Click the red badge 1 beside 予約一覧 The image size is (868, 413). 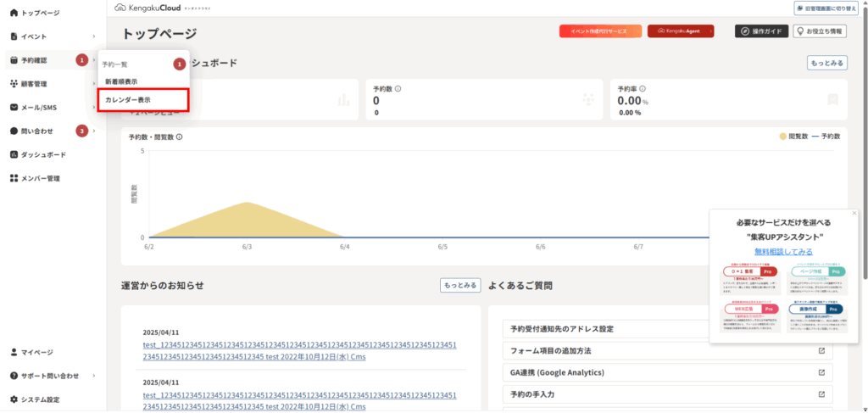click(180, 64)
